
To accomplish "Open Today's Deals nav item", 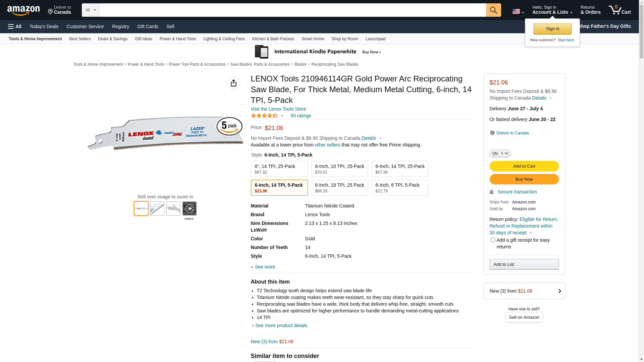I will pyautogui.click(x=44, y=26).
